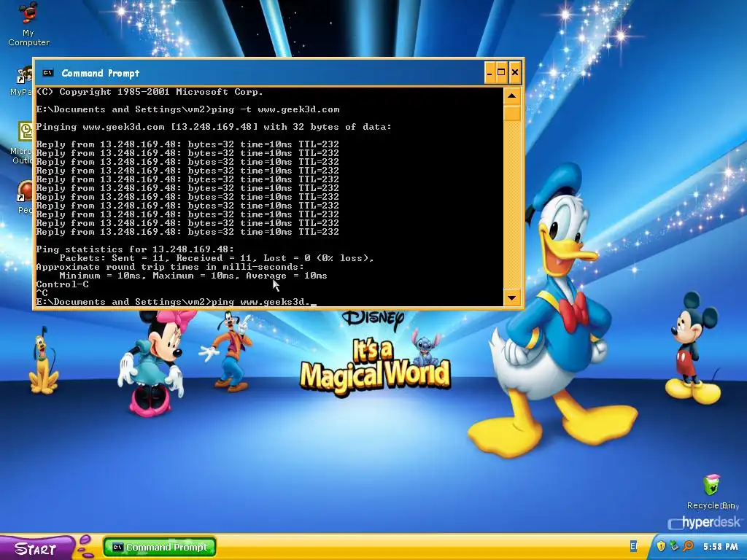747x560 pixels.
Task: Click the console scrollbar thumb
Action: 511,113
